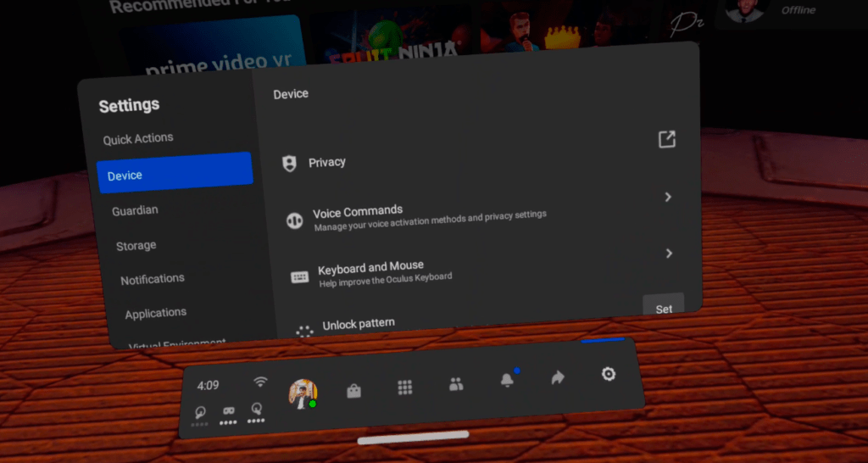Open the Store shopping bag icon
Viewport: 868px width, 463px height.
(x=353, y=391)
